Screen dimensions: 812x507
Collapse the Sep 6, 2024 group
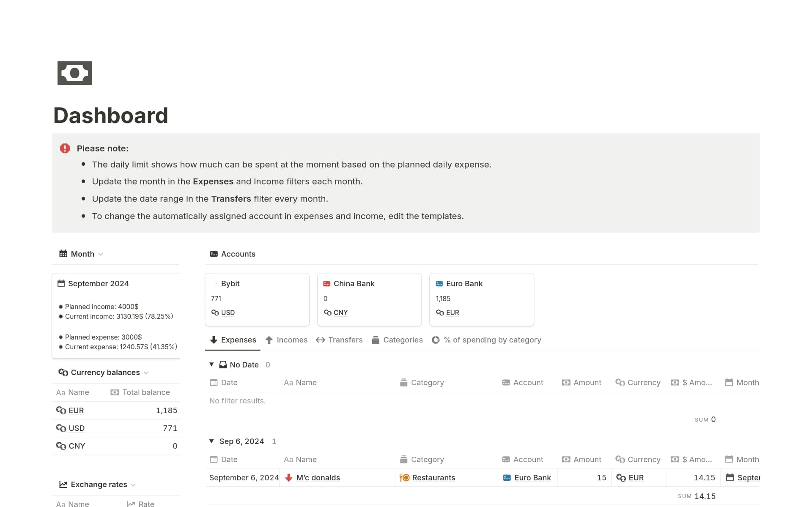click(211, 441)
